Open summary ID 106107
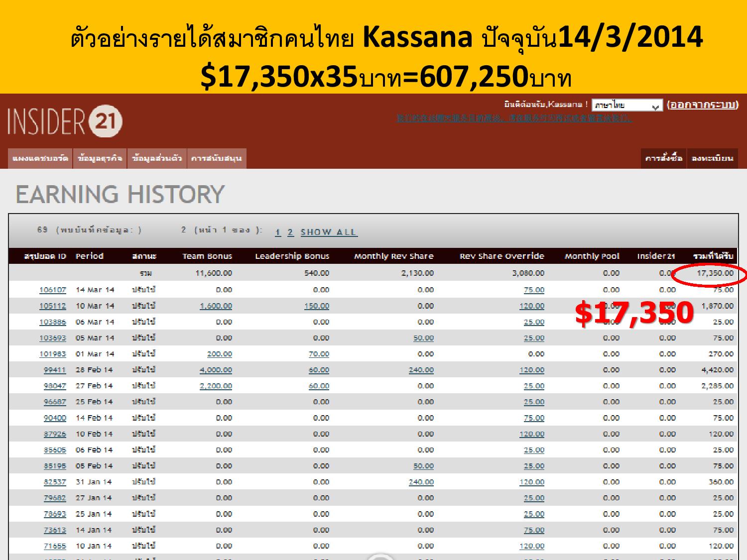747x560 pixels. 53,290
